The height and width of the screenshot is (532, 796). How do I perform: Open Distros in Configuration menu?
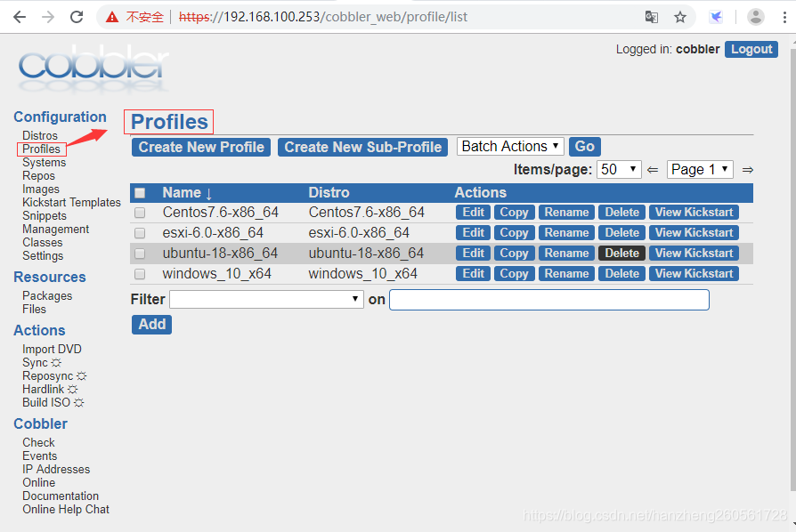[40, 135]
